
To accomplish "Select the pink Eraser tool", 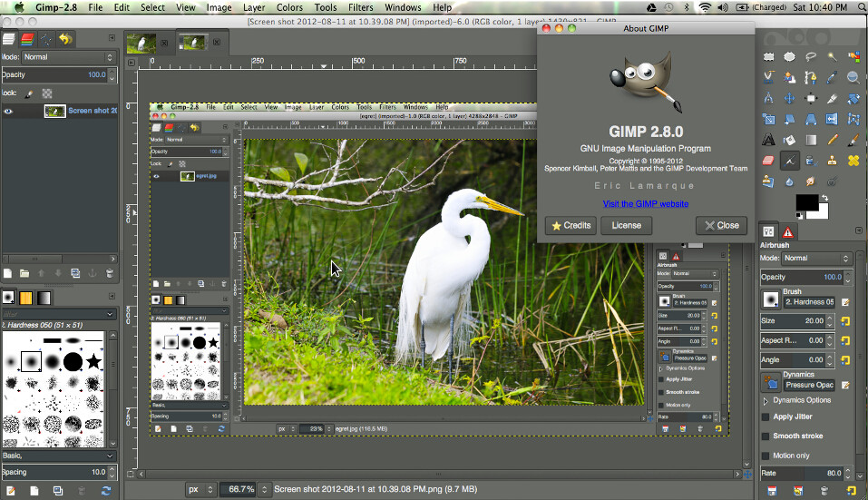I will pyautogui.click(x=768, y=161).
